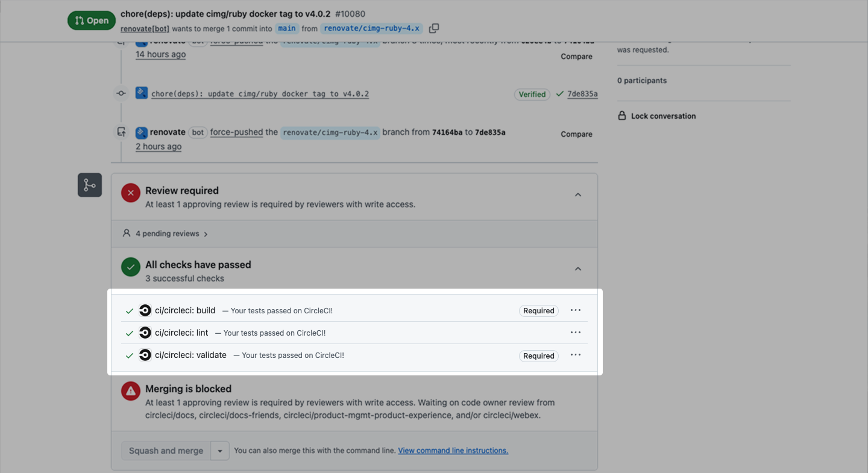Click the lock icon for Lock conversation
Image resolution: width=868 pixels, height=473 pixels.
tap(622, 116)
